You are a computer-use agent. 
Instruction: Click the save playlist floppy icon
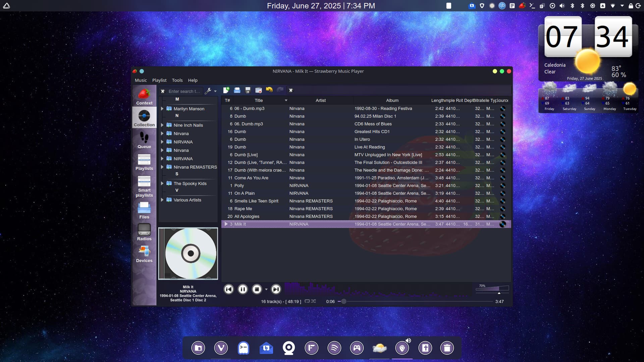[248, 90]
